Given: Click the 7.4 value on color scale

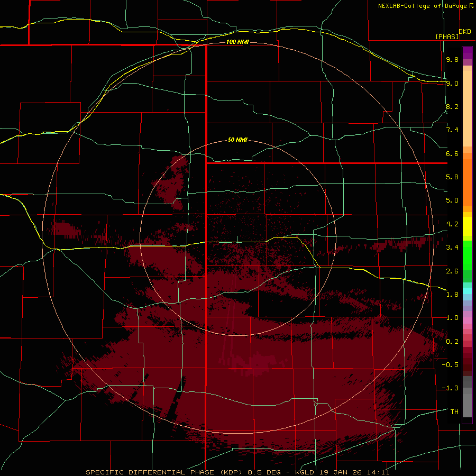Looking at the screenshot, I should tap(452, 130).
